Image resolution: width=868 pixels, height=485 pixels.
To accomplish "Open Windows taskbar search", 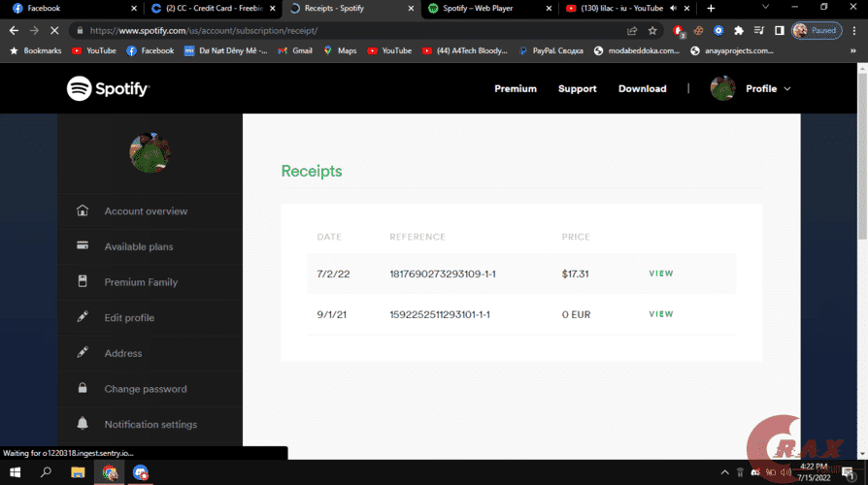I will tap(46, 472).
